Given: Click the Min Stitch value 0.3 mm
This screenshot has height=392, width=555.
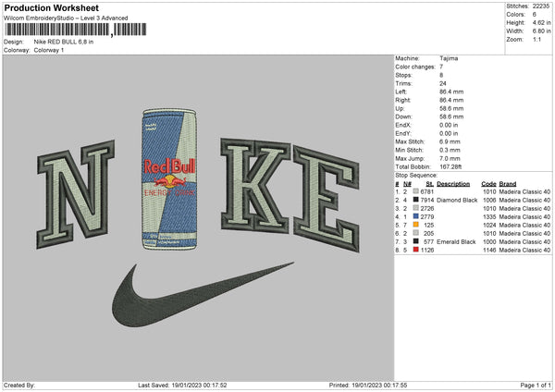Looking at the screenshot, I should [x=450, y=150].
